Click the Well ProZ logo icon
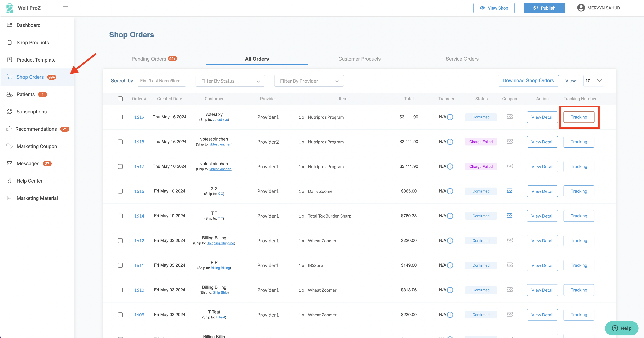 click(9, 8)
